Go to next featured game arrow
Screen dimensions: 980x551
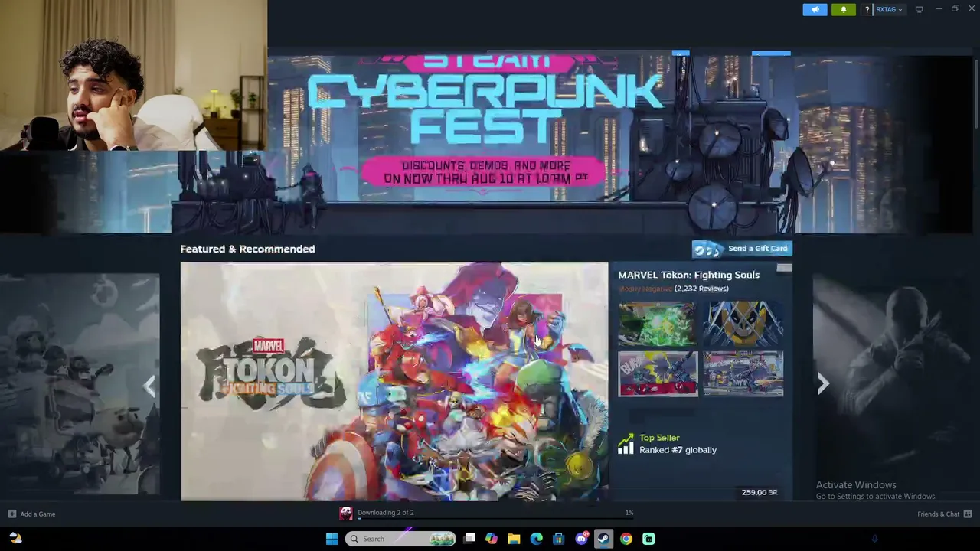823,383
